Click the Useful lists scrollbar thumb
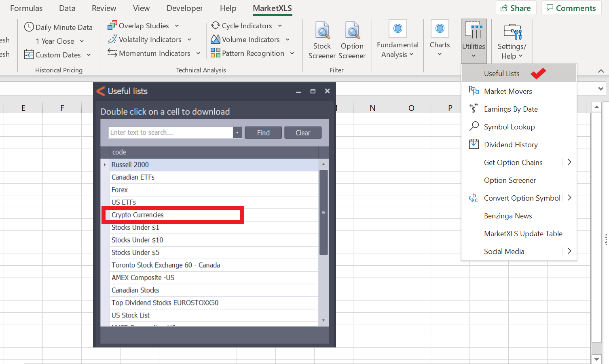This screenshot has width=609, height=364. 324,212
